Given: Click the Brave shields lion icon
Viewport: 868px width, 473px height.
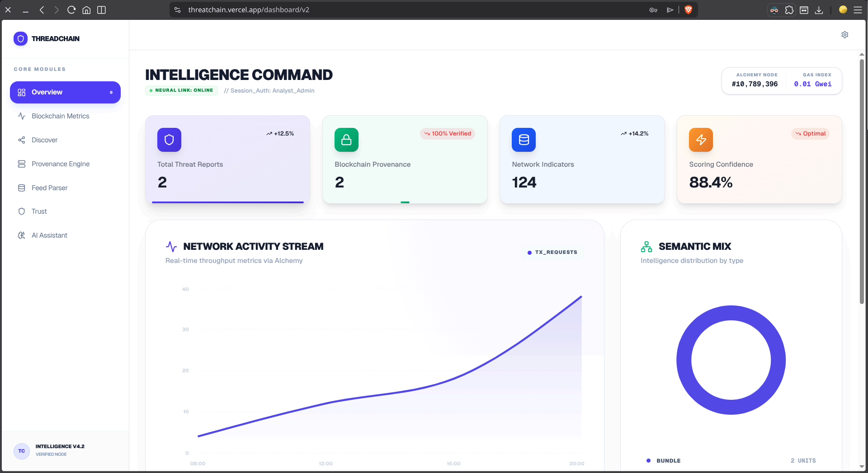Looking at the screenshot, I should pos(689,10).
